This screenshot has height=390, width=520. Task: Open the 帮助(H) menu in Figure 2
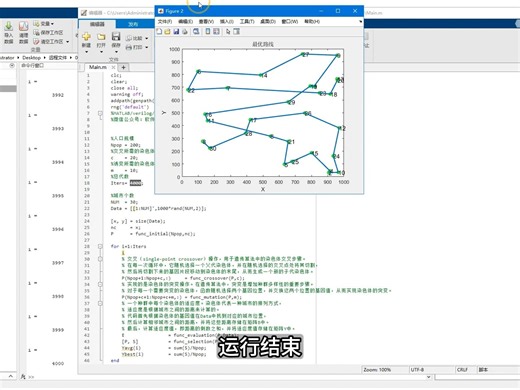(x=312, y=21)
